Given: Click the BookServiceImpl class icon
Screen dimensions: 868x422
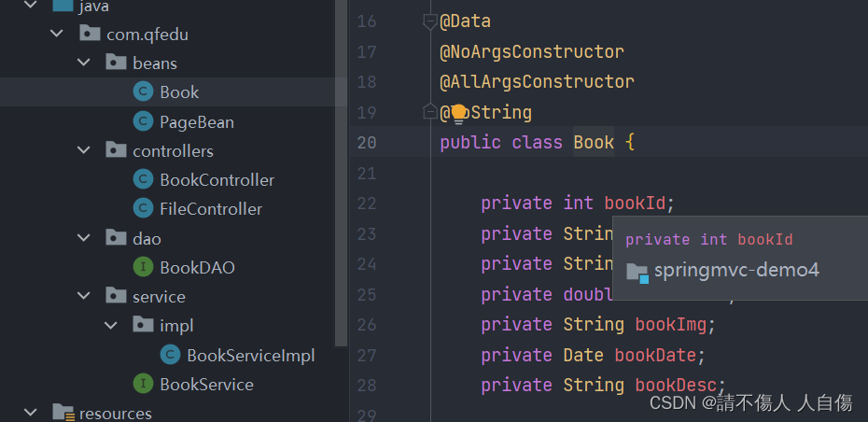Looking at the screenshot, I should [171, 355].
